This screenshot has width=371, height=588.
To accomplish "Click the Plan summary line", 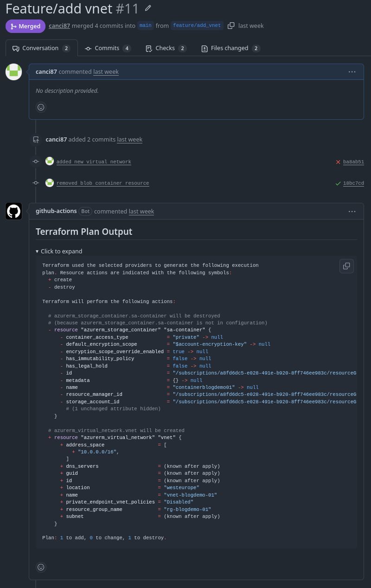I will 104,537.
